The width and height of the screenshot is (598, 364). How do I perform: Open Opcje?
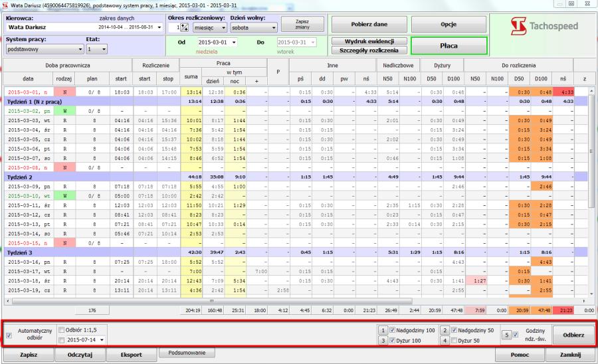(448, 25)
